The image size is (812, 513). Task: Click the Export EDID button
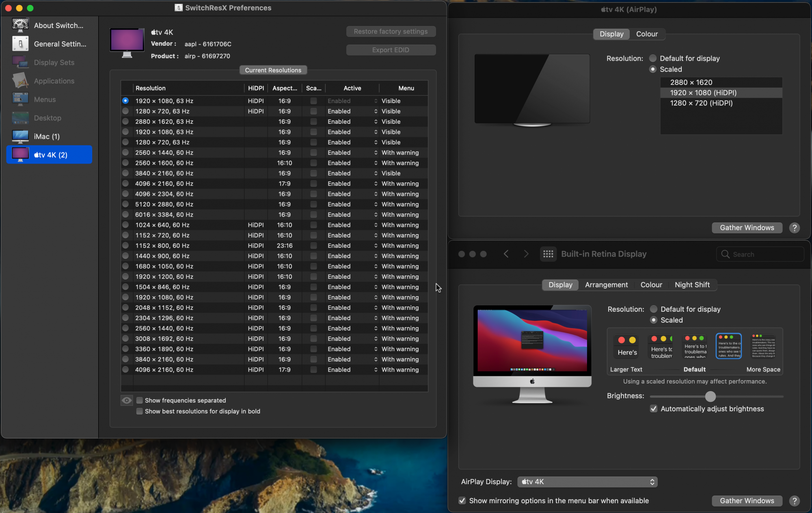click(391, 50)
